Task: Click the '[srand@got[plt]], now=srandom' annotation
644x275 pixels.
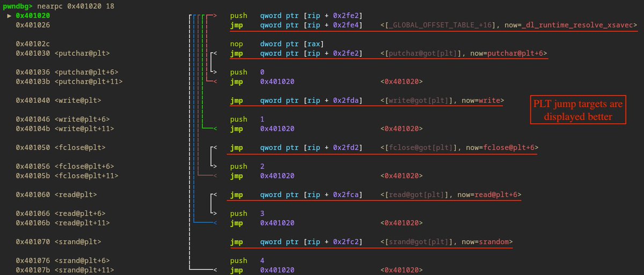Action: tap(448, 242)
